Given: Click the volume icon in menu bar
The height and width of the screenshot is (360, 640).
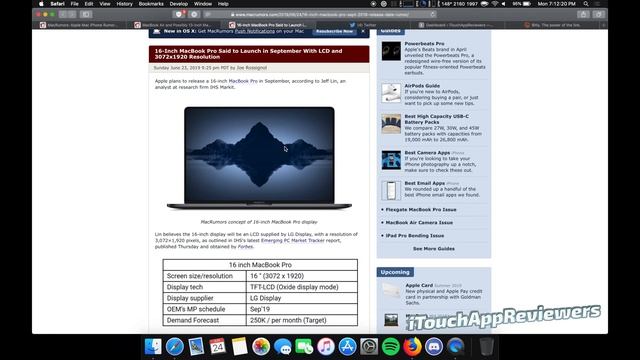Looking at the screenshot, I should [x=504, y=4].
